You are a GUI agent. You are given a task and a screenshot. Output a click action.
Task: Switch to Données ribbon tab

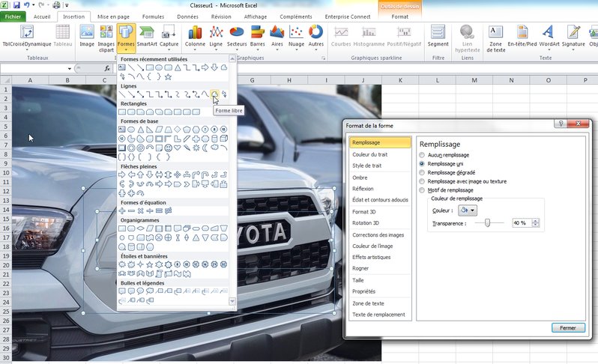click(x=187, y=16)
